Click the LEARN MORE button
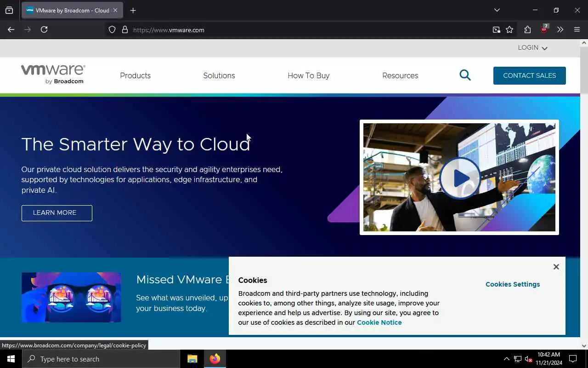 pos(57,213)
